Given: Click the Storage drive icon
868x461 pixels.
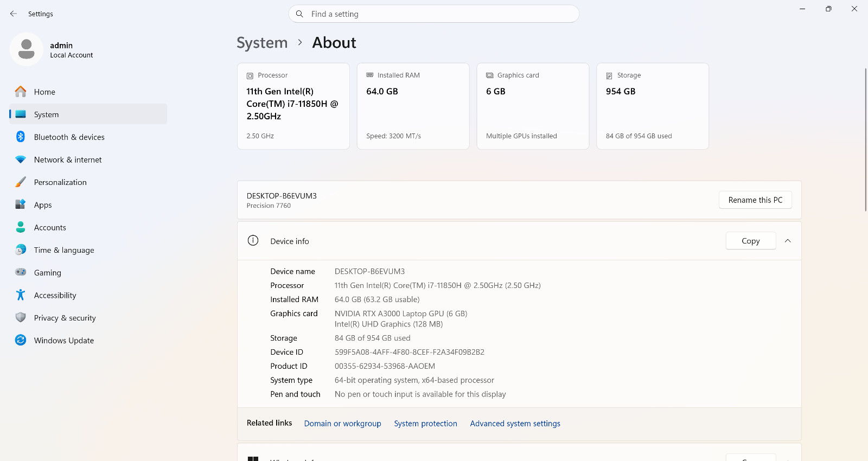Looking at the screenshot, I should click(x=609, y=75).
